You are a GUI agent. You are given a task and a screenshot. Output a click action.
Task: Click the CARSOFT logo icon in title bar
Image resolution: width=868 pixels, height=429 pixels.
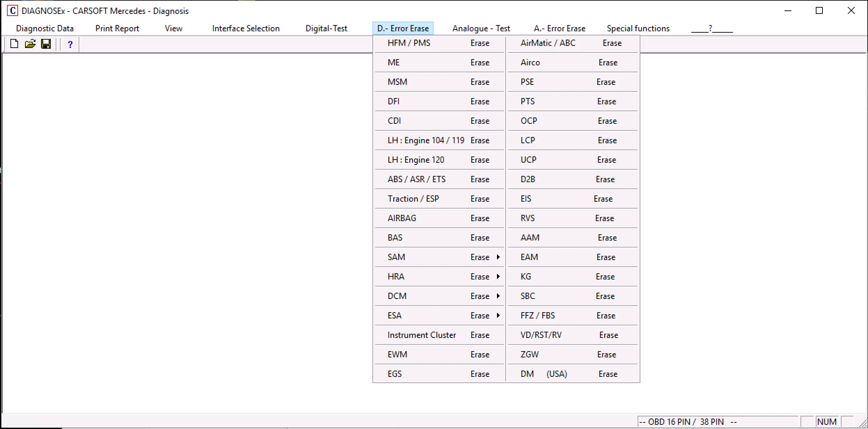click(13, 11)
